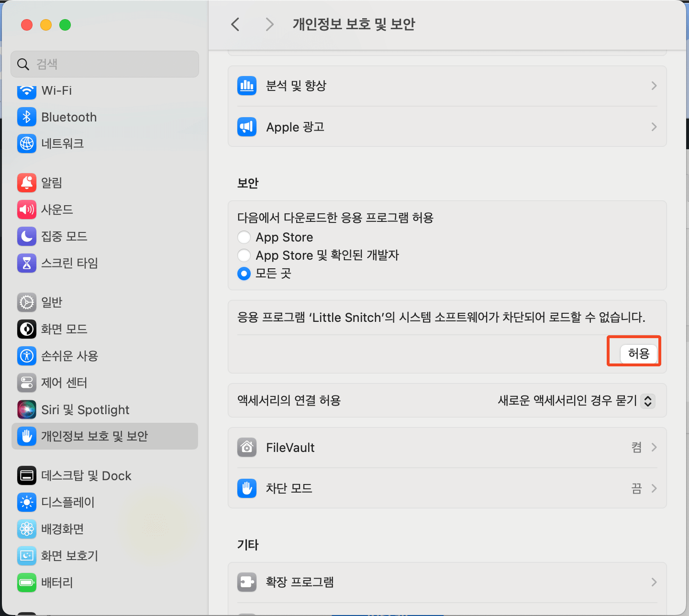Click the Apple 광고 megaphone icon
Image resolution: width=689 pixels, height=616 pixels.
coord(247,127)
